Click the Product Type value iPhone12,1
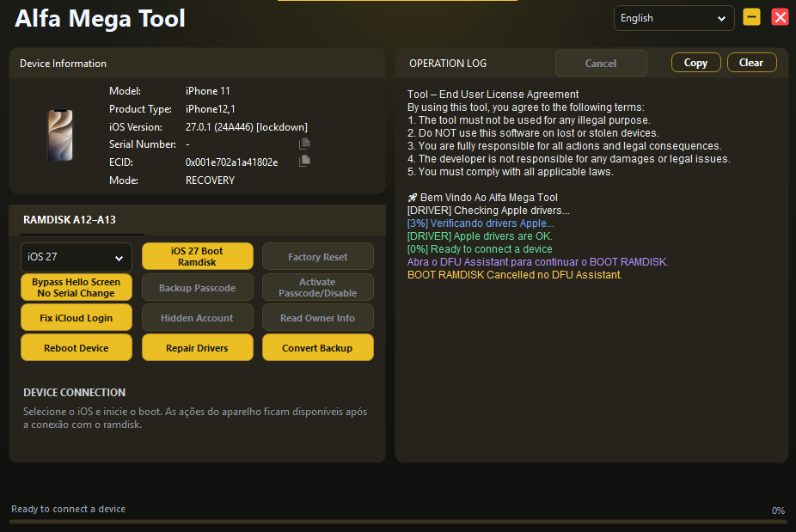Image resolution: width=796 pixels, height=532 pixels. [210, 109]
